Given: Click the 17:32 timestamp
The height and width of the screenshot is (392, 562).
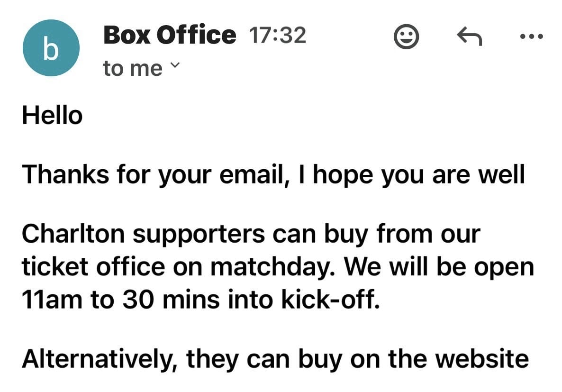Looking at the screenshot, I should tap(277, 36).
